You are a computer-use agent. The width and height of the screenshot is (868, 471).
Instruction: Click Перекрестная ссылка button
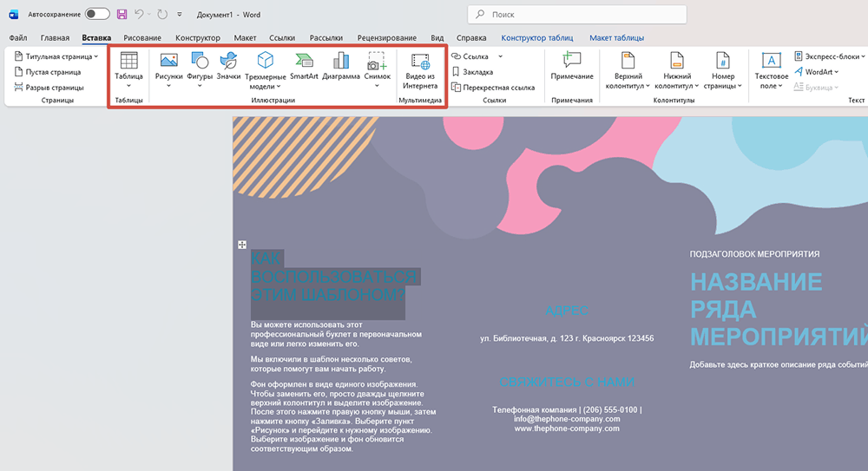point(493,88)
